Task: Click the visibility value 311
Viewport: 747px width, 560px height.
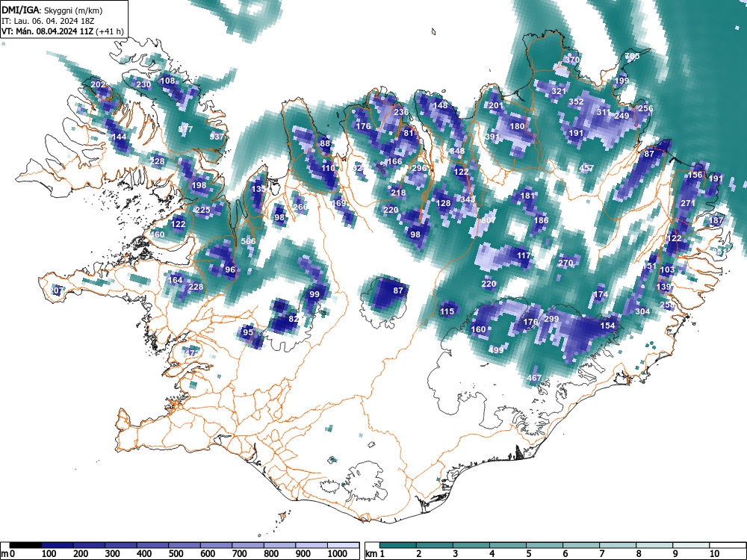Action: [604, 112]
